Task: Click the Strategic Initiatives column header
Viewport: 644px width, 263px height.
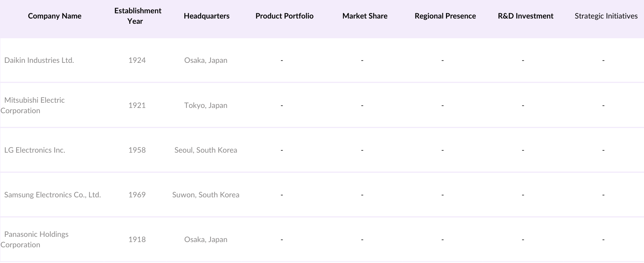Action: pyautogui.click(x=606, y=16)
